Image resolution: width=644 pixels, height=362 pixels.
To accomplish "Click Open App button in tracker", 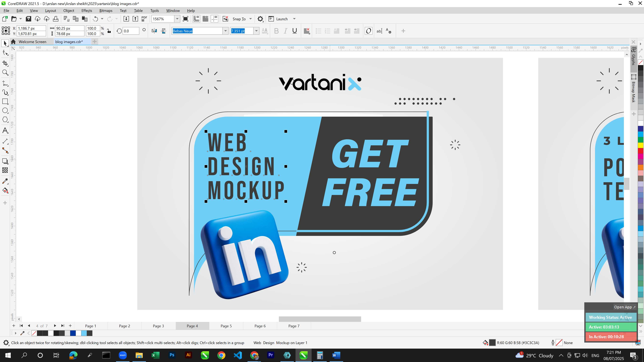I will click(624, 307).
